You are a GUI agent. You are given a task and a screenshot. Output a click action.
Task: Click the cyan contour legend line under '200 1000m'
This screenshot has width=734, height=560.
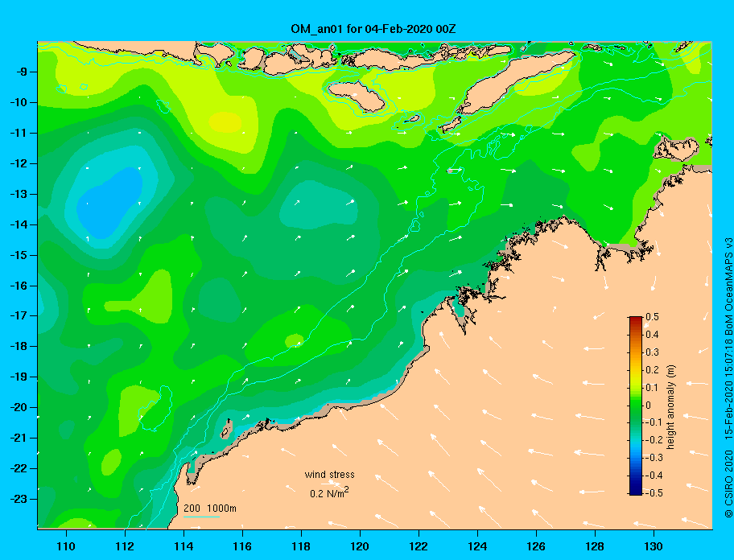[x=201, y=517]
